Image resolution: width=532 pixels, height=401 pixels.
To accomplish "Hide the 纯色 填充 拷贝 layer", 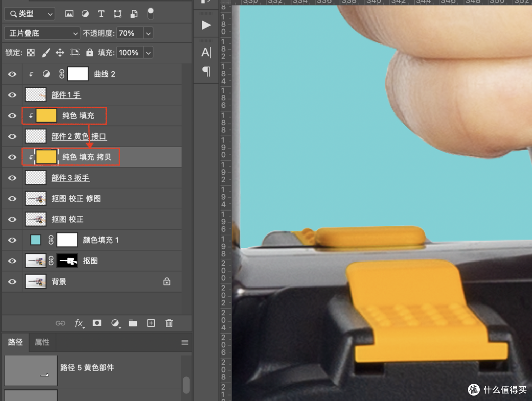I will click(12, 157).
